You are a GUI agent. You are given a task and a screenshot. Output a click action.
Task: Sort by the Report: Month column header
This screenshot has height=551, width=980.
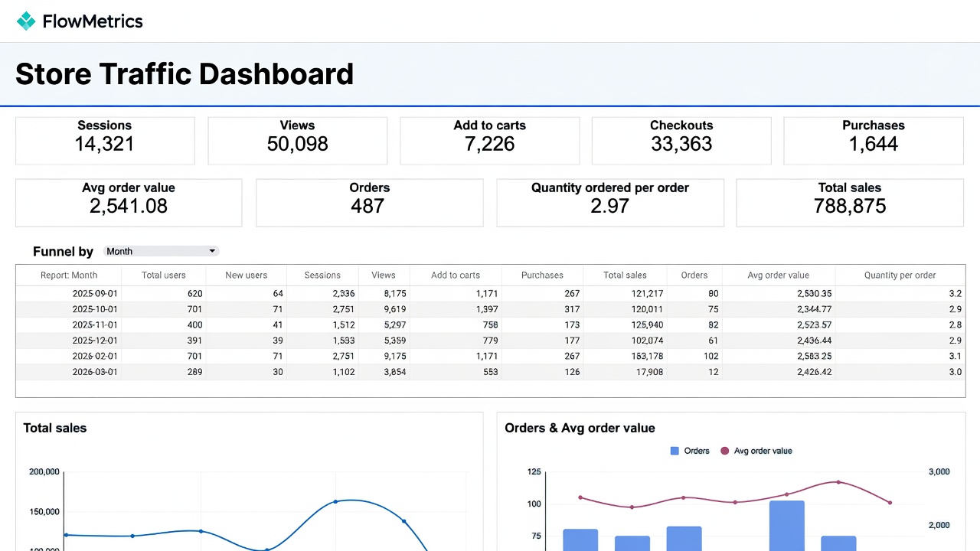tap(69, 275)
